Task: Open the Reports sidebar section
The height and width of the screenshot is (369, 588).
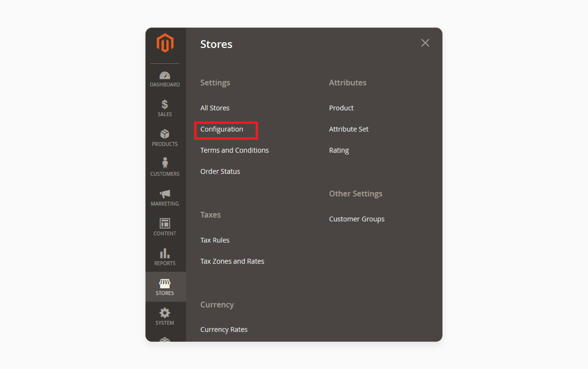Action: [x=165, y=257]
